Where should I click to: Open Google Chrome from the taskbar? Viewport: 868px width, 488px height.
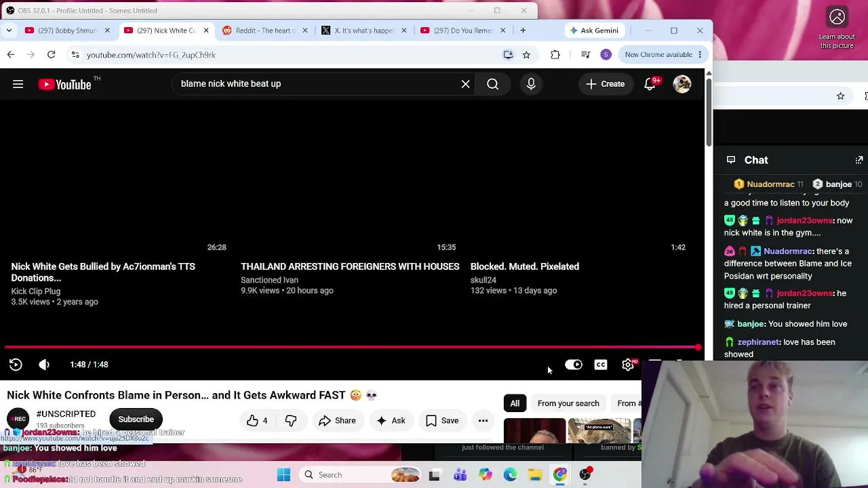(x=560, y=475)
